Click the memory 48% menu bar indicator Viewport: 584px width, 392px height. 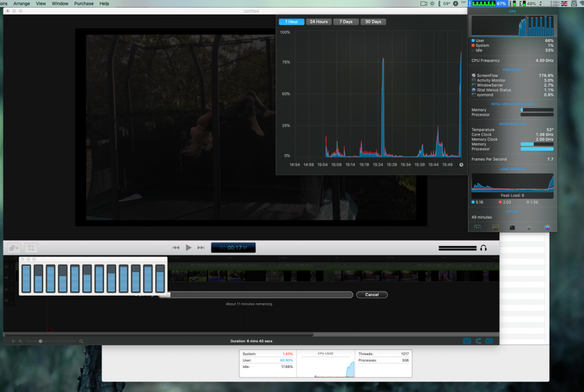coord(528,4)
